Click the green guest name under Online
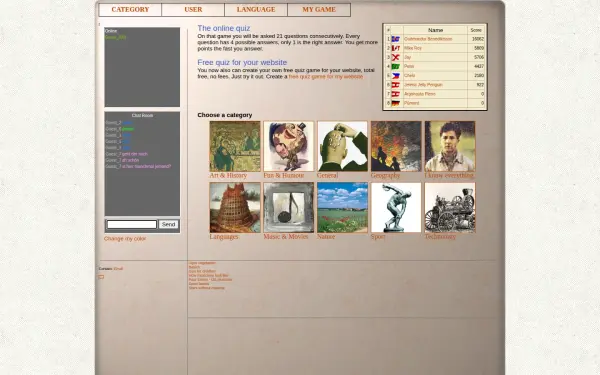 tap(115, 38)
